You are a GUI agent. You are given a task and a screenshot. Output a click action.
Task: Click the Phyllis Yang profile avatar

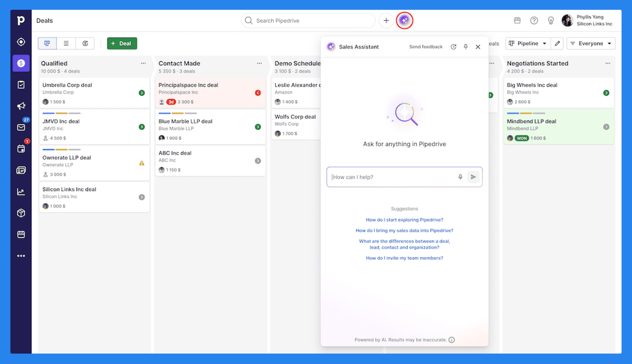click(x=568, y=20)
